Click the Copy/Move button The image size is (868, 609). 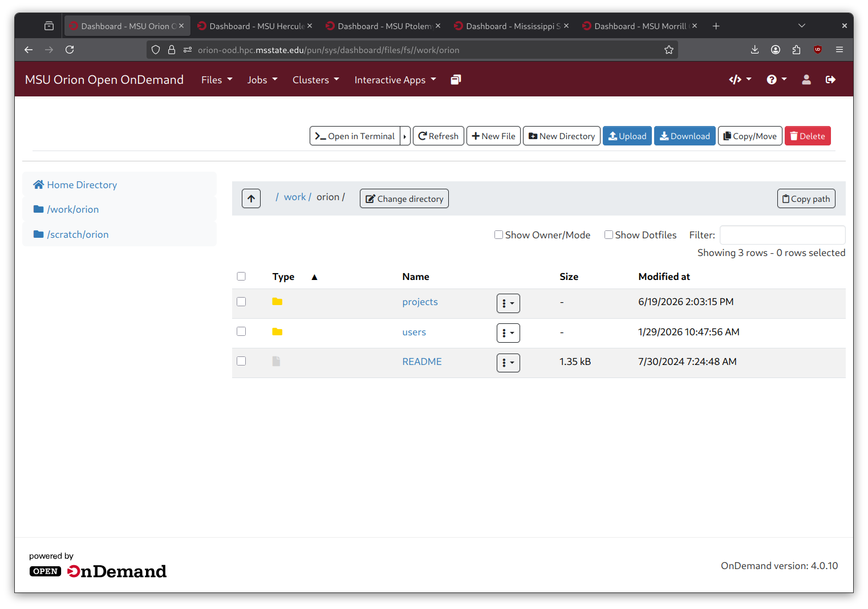tap(749, 136)
